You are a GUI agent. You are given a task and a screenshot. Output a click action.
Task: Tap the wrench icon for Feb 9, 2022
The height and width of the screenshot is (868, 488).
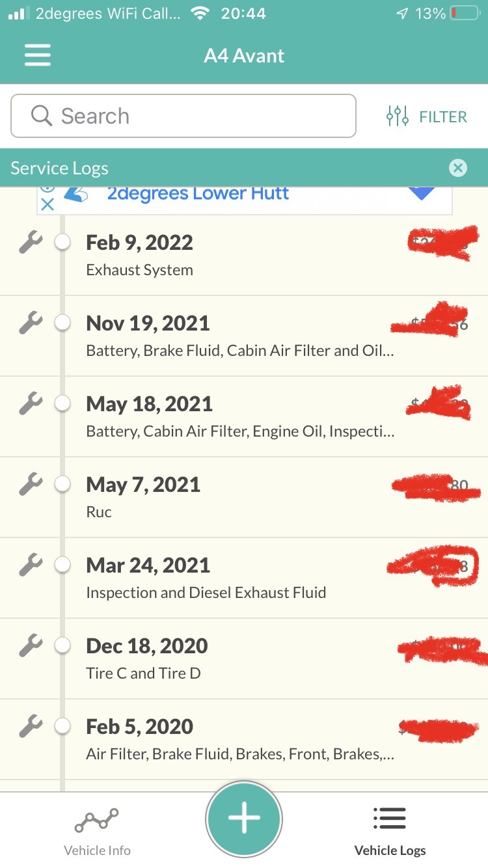31,243
